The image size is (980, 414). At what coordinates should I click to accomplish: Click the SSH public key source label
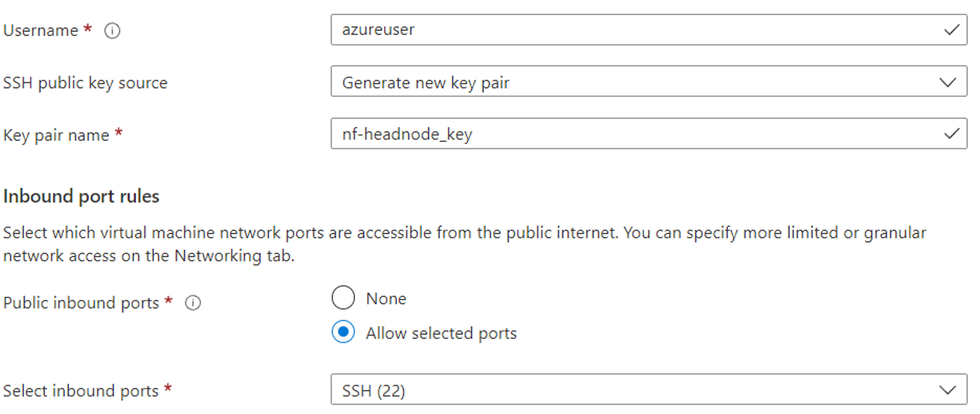(x=85, y=83)
